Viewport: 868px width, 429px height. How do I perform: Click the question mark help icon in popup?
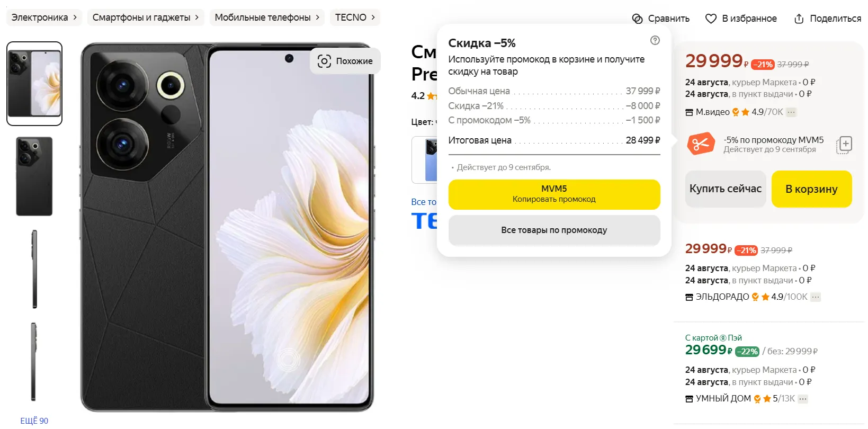pyautogui.click(x=655, y=40)
